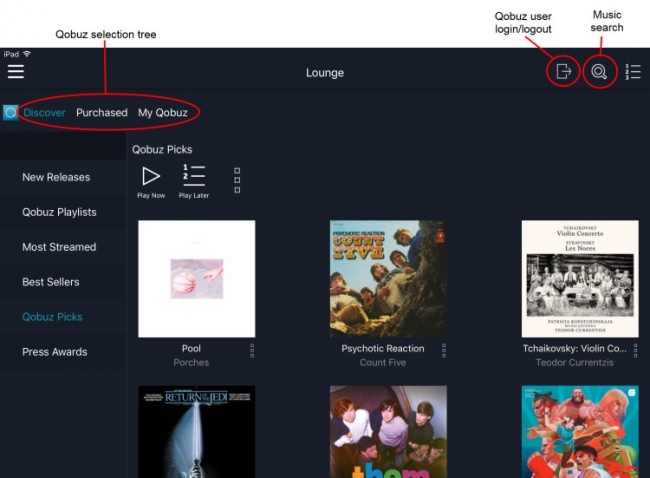Open the hamburger main menu
Viewport: 650px width, 478px height.
point(16,72)
